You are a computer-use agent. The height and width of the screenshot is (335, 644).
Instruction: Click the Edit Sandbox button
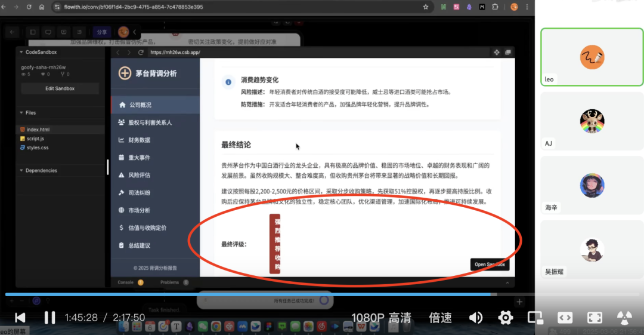click(60, 88)
